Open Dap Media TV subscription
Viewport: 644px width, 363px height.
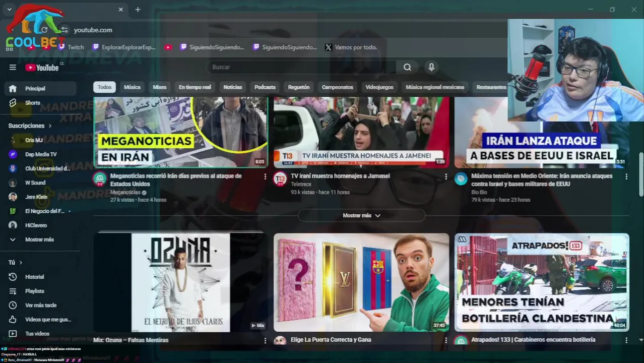pyautogui.click(x=40, y=154)
